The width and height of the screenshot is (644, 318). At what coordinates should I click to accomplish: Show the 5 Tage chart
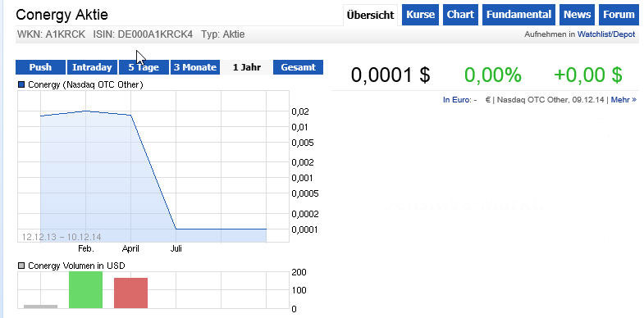tap(144, 67)
